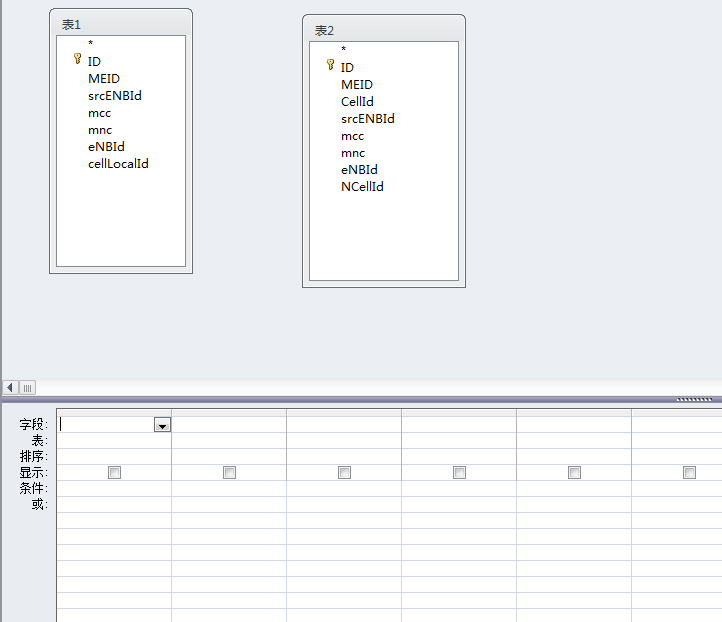Select the srcENBId field in 表1
This screenshot has width=722, height=622.
coord(115,96)
